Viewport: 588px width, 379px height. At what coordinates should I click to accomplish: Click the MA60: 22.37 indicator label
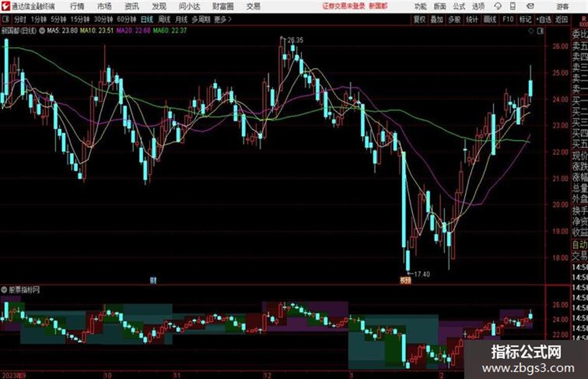pyautogui.click(x=170, y=30)
